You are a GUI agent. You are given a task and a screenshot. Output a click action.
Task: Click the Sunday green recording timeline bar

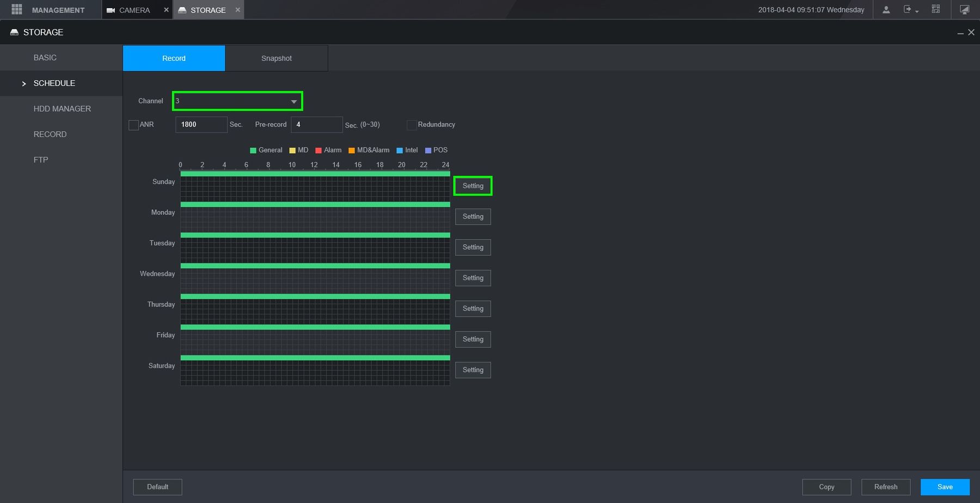pos(315,174)
